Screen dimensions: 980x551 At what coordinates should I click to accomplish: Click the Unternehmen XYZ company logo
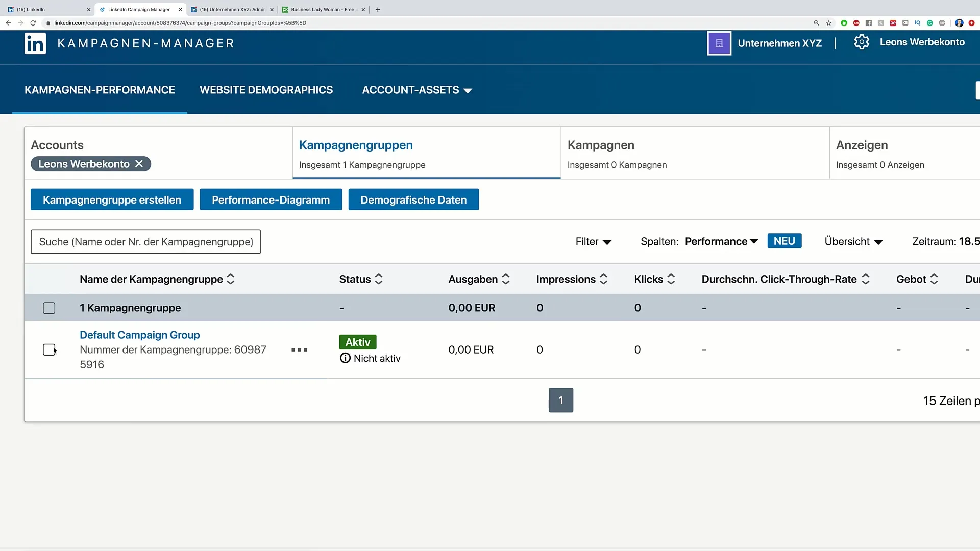(719, 43)
